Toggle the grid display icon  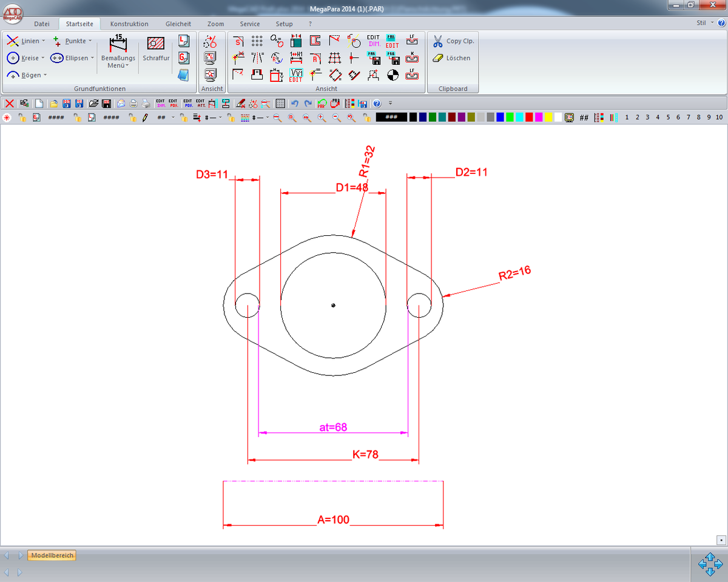(280, 103)
